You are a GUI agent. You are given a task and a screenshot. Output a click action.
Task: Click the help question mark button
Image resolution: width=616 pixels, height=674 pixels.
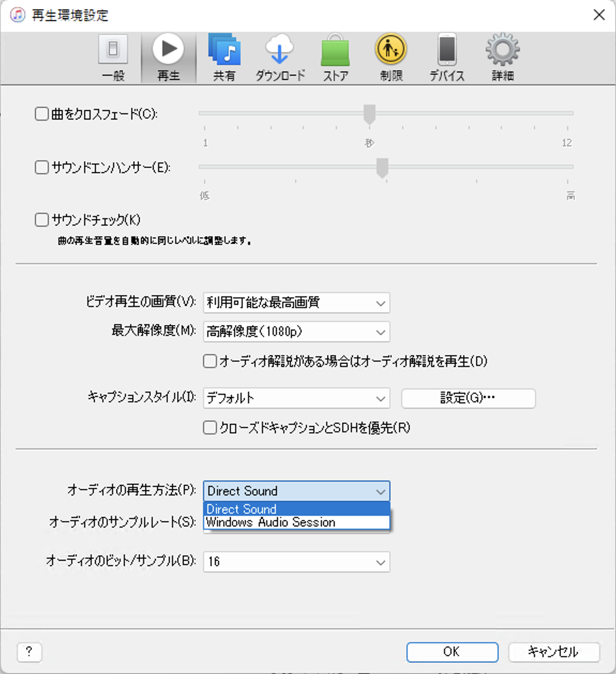[x=29, y=652]
